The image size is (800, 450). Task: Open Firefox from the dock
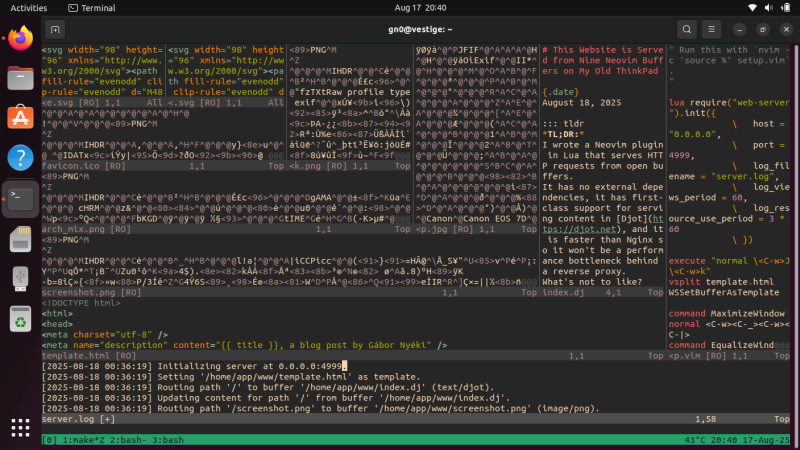point(19,40)
